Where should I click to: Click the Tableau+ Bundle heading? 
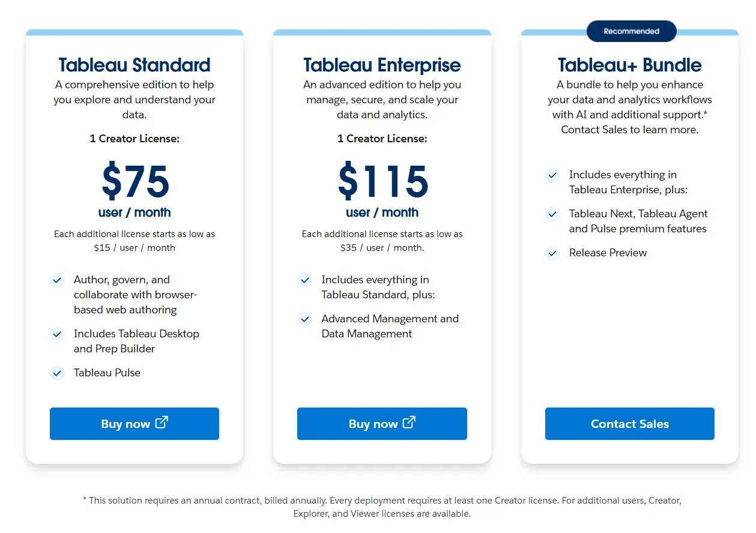tap(630, 65)
